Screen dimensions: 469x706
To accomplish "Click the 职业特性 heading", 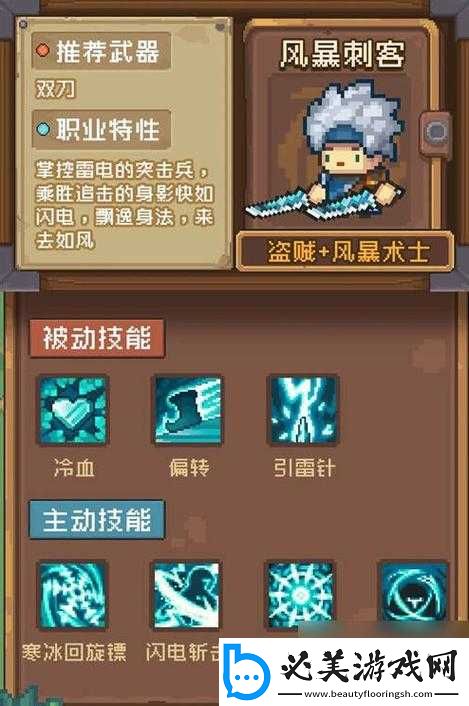I will pos(107,130).
